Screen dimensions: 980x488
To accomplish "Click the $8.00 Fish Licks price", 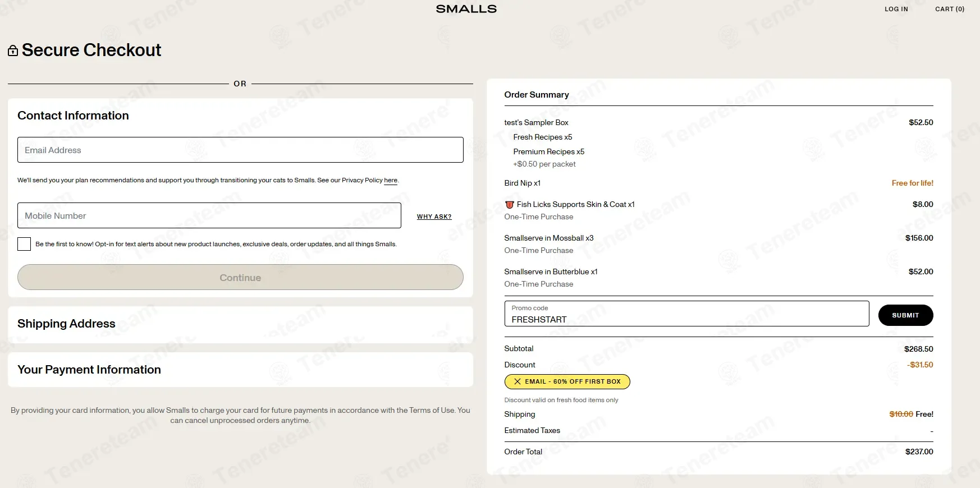I will tap(923, 204).
